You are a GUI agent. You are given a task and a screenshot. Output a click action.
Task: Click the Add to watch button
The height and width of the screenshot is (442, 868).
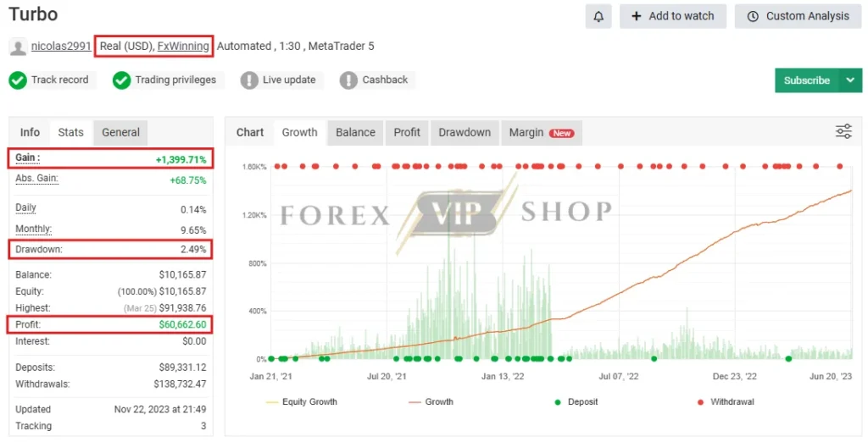(x=672, y=16)
